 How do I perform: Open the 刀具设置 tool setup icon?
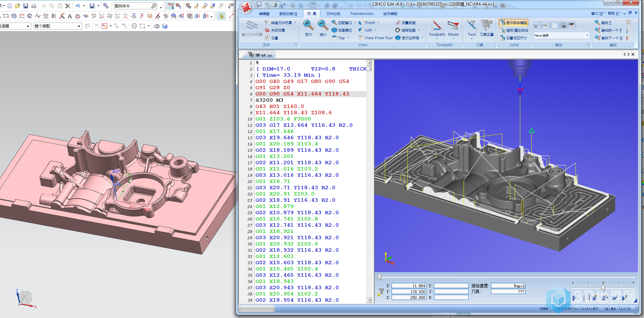486,25
